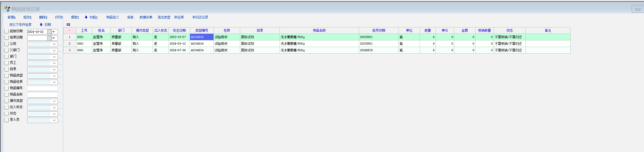
Task: Click the 物品编号 text input field
Action: [42, 89]
